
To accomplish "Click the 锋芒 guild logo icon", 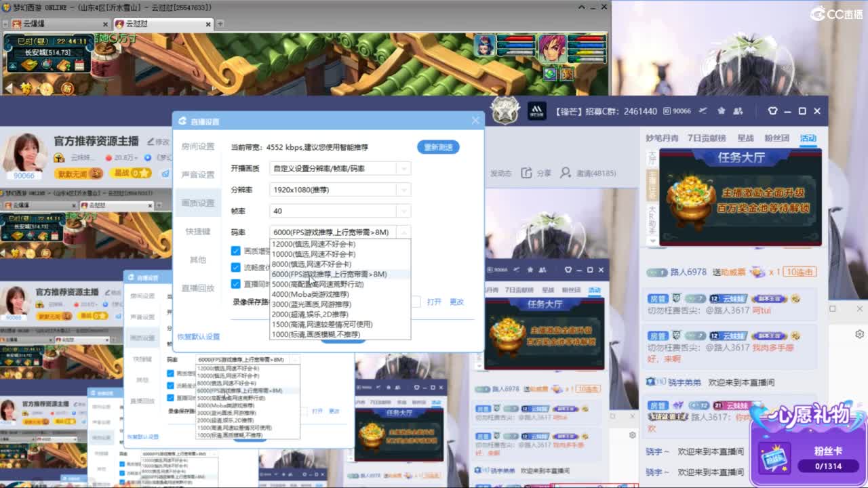I will (x=537, y=110).
